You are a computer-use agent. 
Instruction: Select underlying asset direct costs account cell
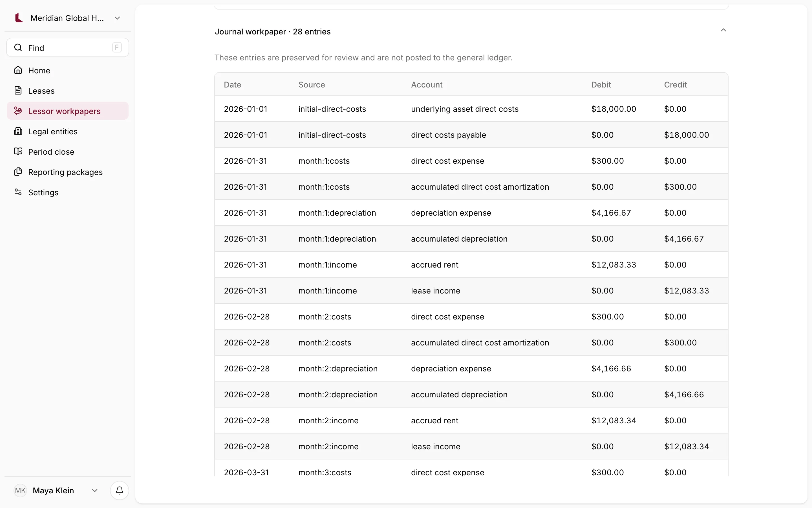(x=465, y=109)
